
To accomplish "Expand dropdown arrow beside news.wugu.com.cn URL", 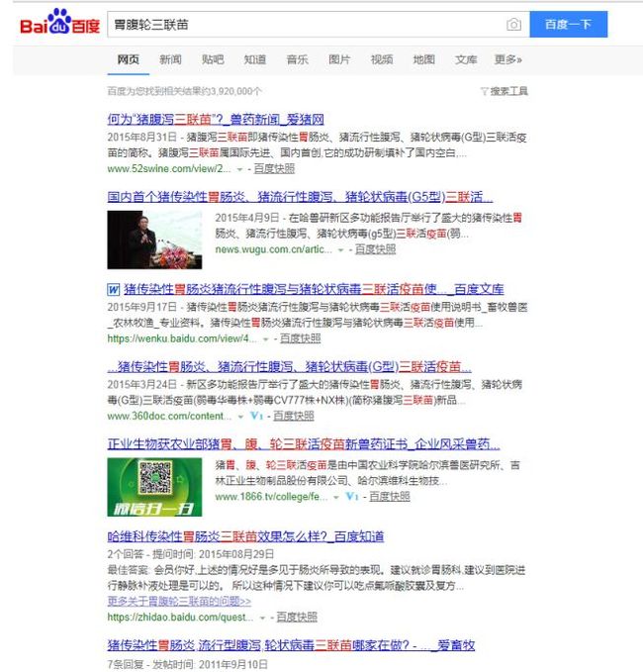I will 340,250.
